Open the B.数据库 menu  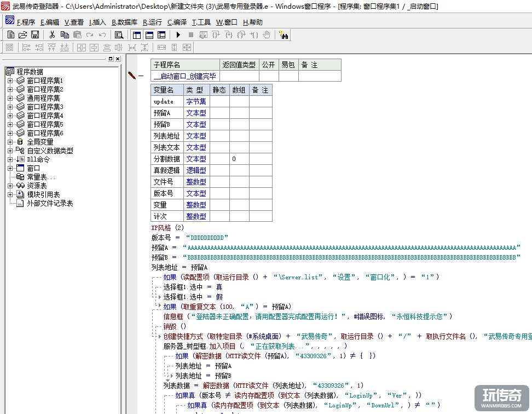point(125,22)
